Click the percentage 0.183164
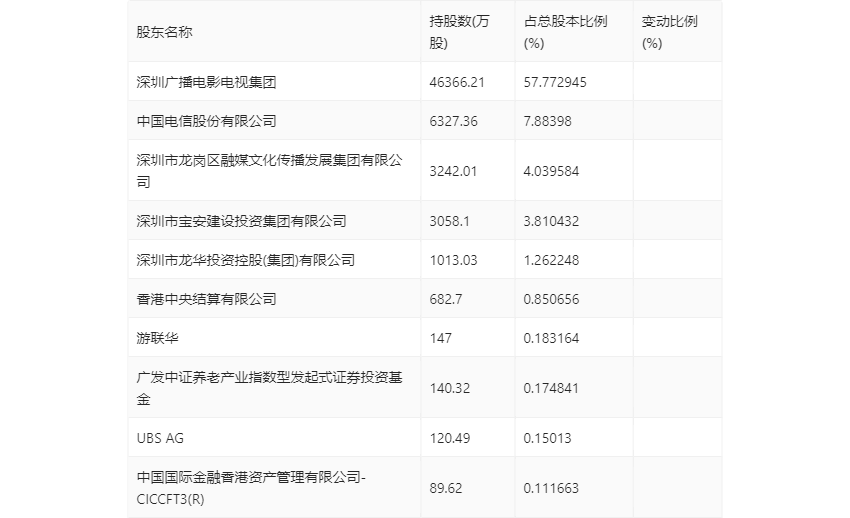 pyautogui.click(x=551, y=338)
